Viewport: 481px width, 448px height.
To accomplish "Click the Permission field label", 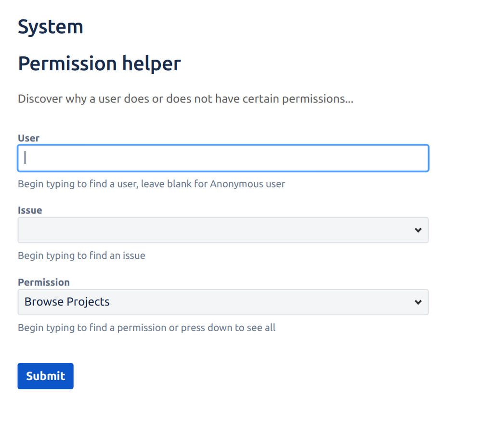I will pos(43,282).
